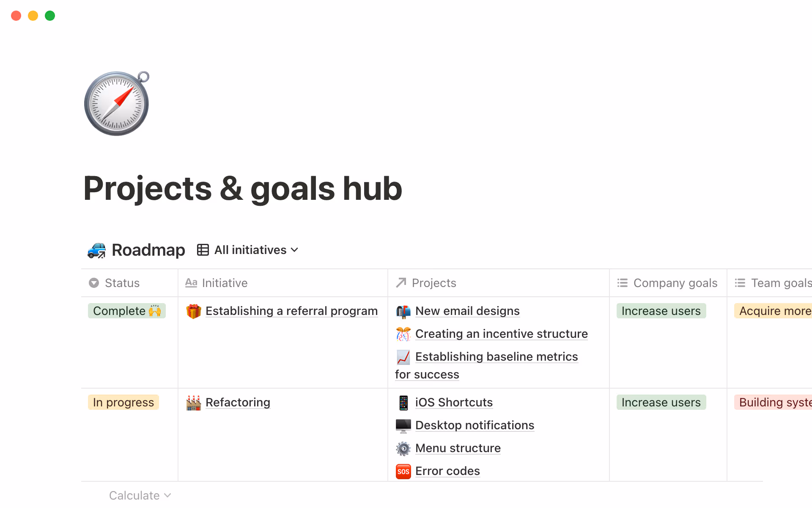Open the table view icon before All initiatives
This screenshot has width=812, height=508.
point(202,250)
